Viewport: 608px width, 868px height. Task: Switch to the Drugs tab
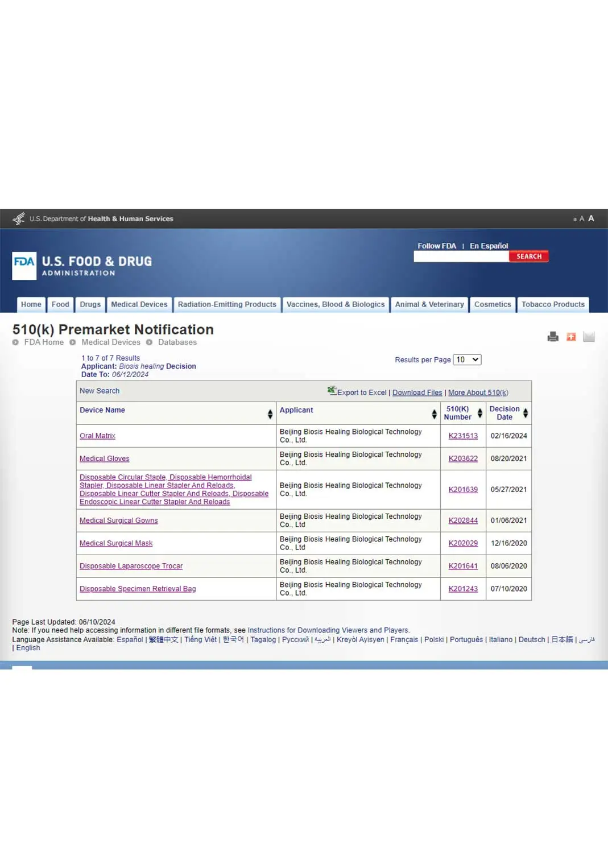tap(90, 304)
